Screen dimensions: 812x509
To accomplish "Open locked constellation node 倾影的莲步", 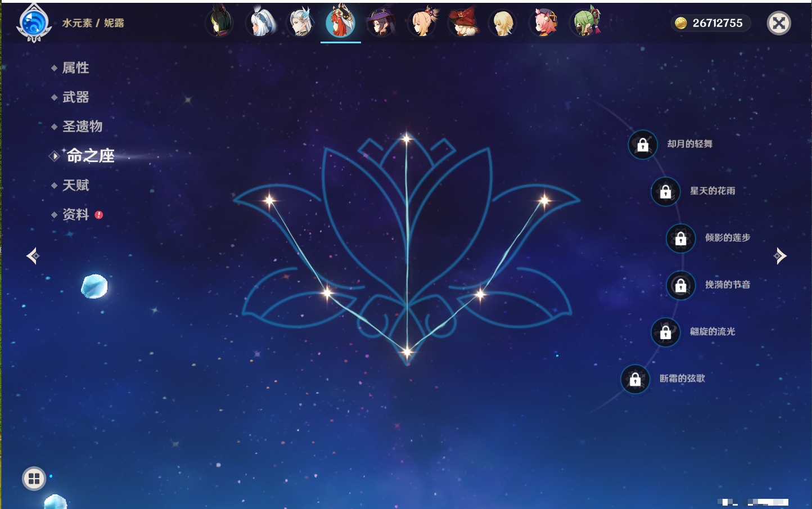I will click(681, 238).
